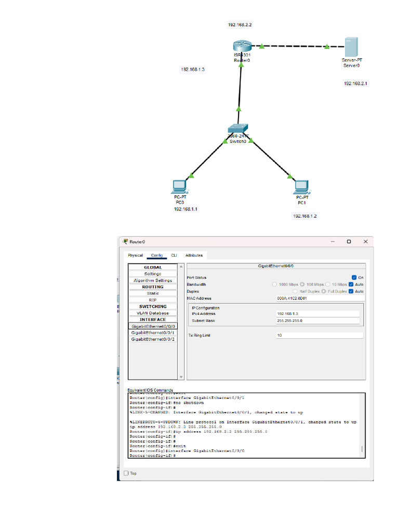
Task: Select interface GigabitEthernet0/0/1
Action: tap(153, 332)
